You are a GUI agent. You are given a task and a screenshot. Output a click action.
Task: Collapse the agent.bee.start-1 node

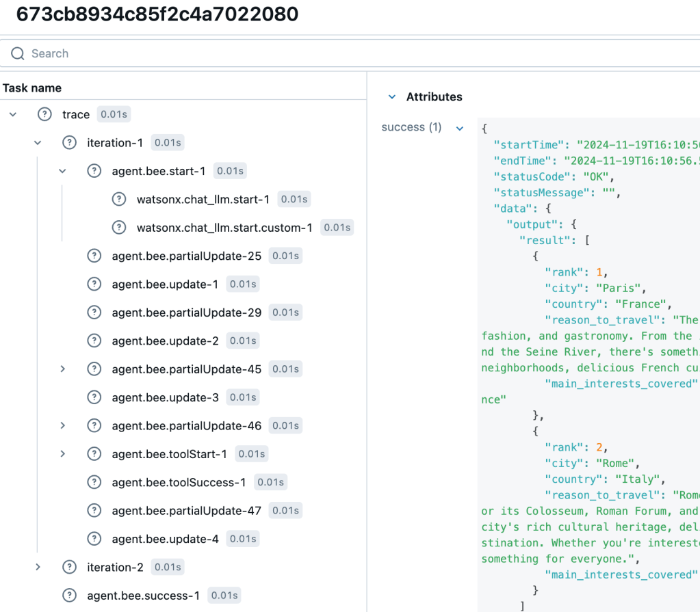[x=62, y=171]
